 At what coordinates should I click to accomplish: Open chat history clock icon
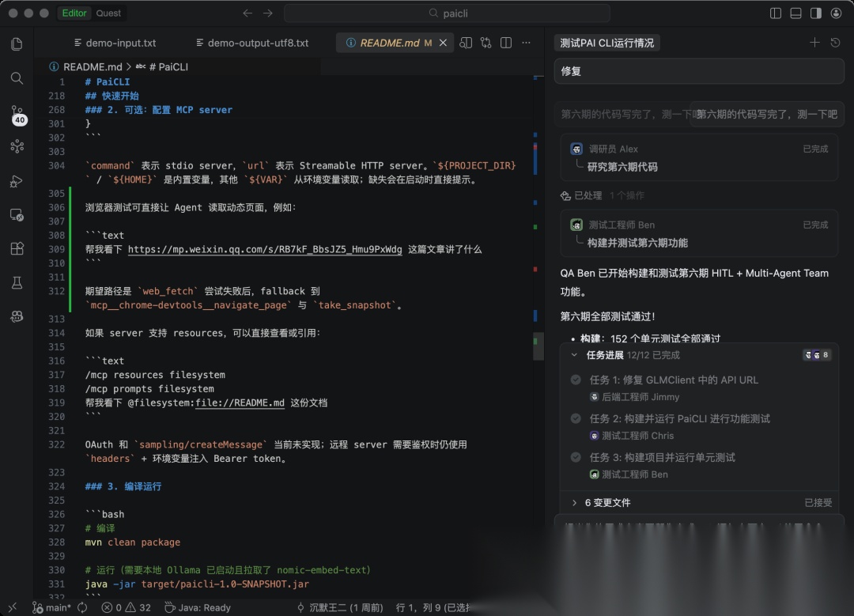tap(836, 43)
